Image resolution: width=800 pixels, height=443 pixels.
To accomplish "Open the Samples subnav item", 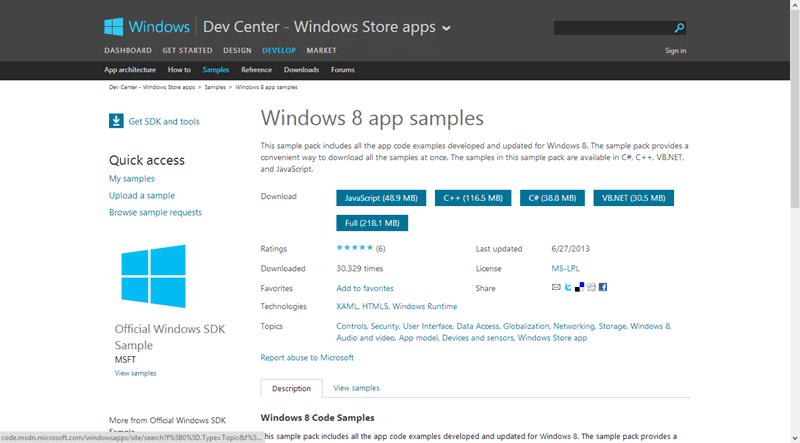I will click(x=216, y=70).
